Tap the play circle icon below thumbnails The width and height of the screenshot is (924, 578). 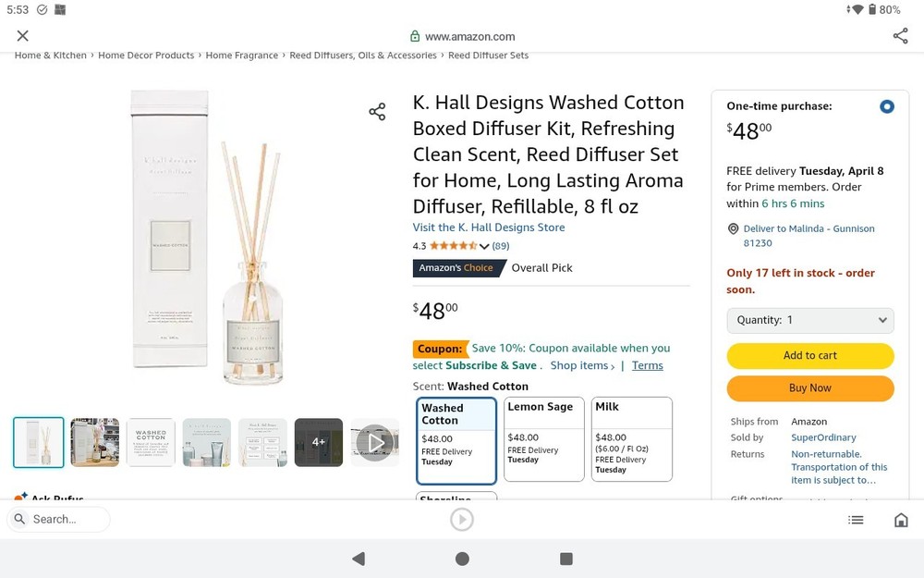click(461, 519)
